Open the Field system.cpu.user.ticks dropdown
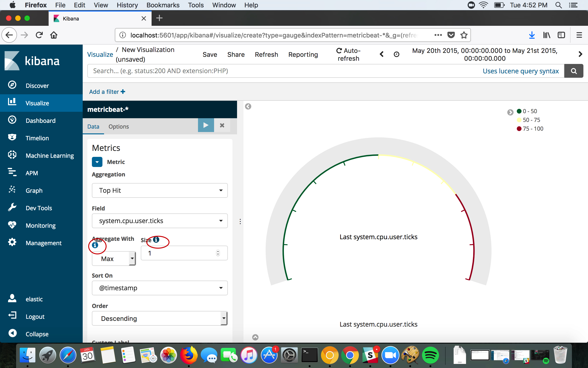The width and height of the screenshot is (588, 368). [160, 221]
